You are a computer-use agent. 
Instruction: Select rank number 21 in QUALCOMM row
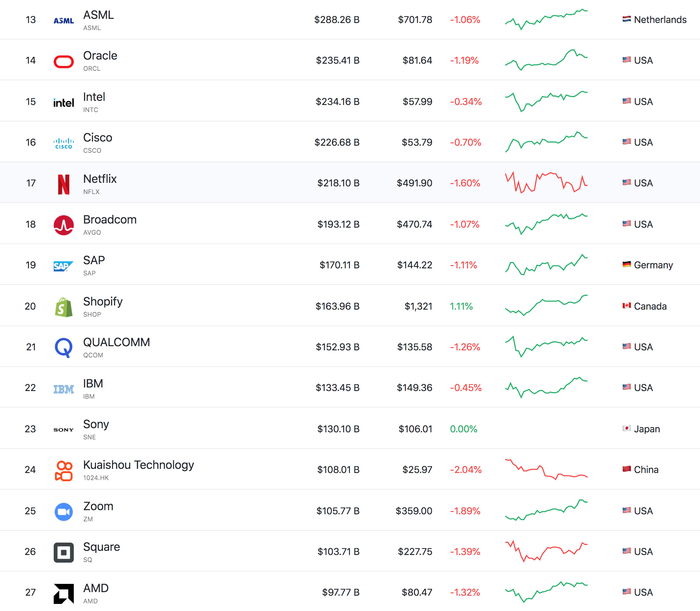31,347
